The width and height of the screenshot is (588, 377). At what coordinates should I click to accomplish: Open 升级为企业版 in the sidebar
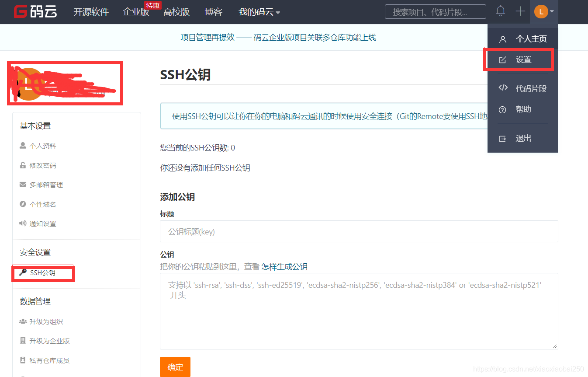[49, 341]
